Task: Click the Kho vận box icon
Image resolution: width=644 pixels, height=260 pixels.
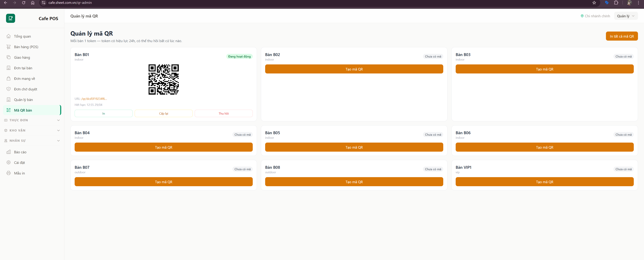Action: [x=6, y=131]
